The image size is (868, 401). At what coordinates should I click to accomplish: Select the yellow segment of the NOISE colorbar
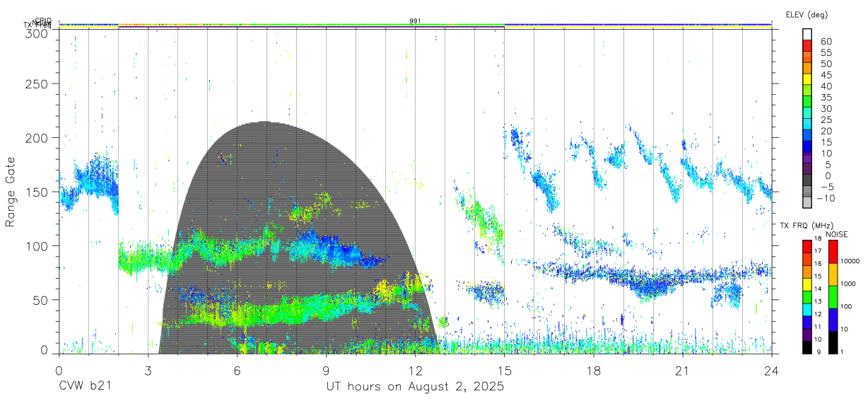[832, 274]
